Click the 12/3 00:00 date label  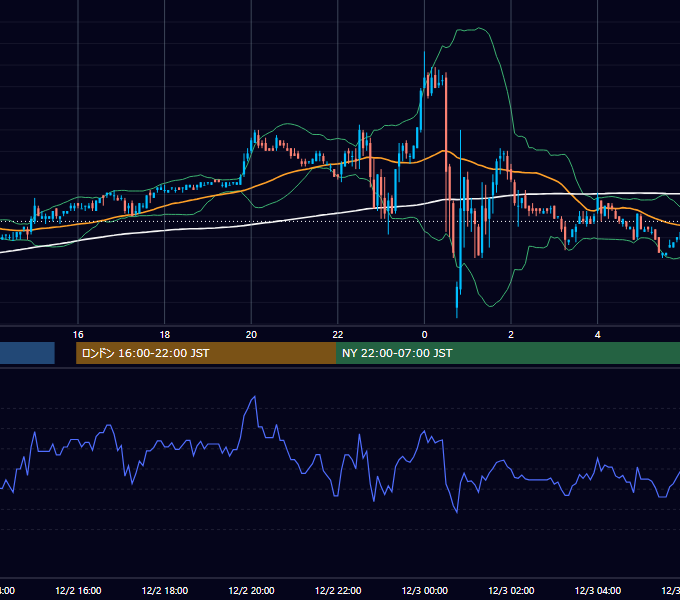tap(425, 590)
